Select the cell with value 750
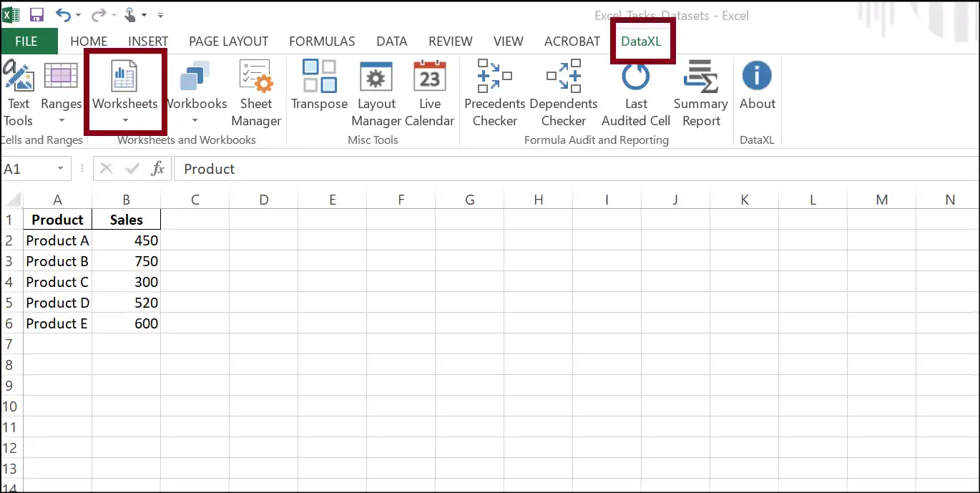Screen dimensions: 980x493 (127, 261)
